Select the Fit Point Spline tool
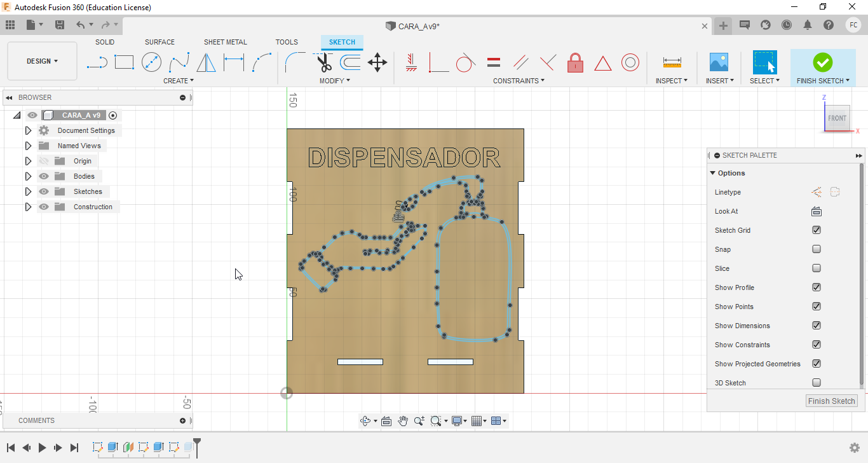The height and width of the screenshot is (463, 868). tap(179, 62)
